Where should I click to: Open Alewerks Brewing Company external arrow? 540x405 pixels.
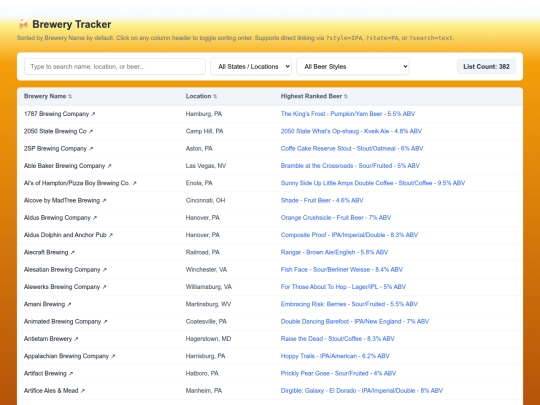[x=104, y=287]
